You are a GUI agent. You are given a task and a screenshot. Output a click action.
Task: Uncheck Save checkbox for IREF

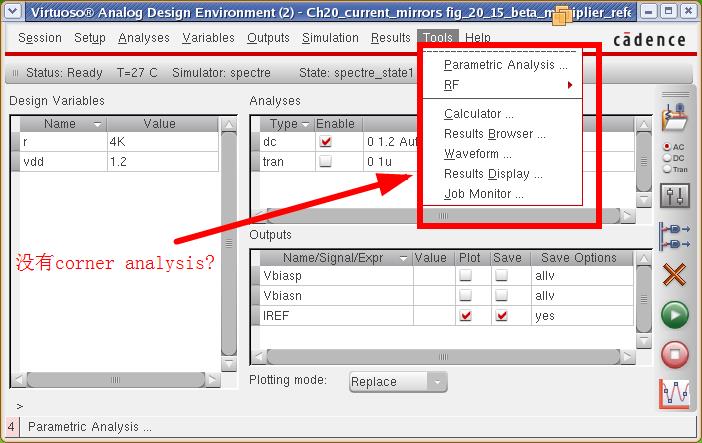point(501,315)
